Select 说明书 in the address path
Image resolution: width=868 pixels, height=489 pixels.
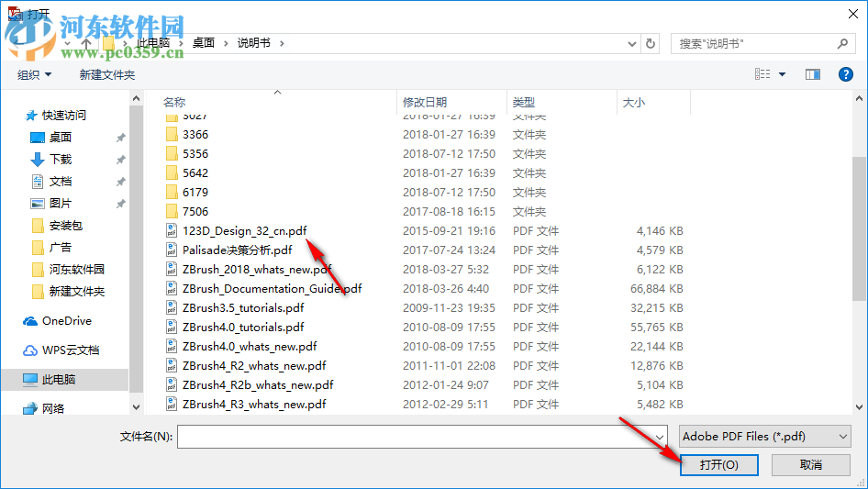(x=253, y=42)
